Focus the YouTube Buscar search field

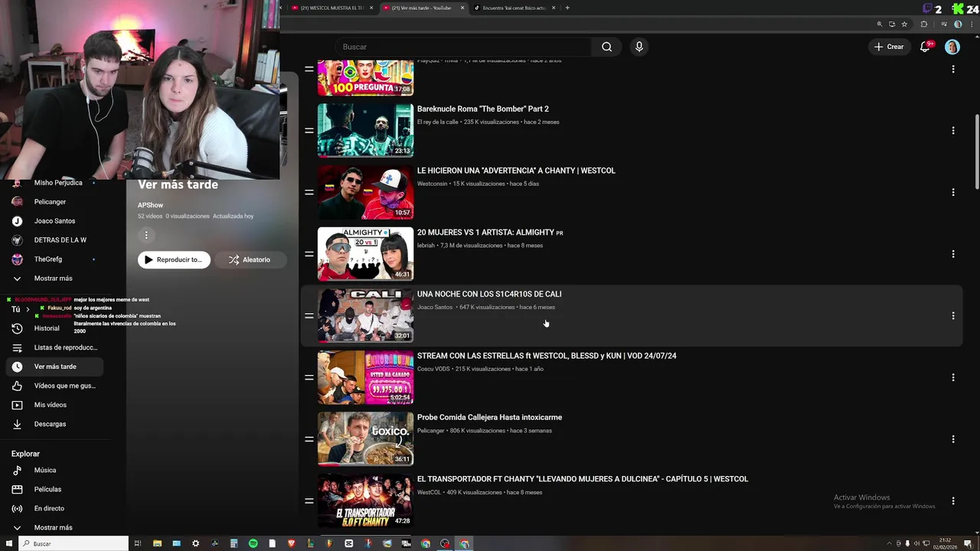click(463, 47)
